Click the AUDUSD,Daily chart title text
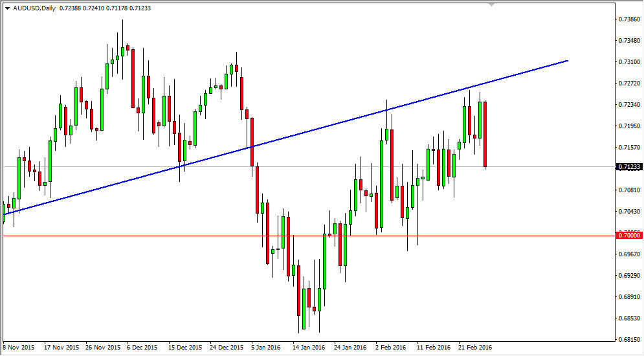 point(34,8)
